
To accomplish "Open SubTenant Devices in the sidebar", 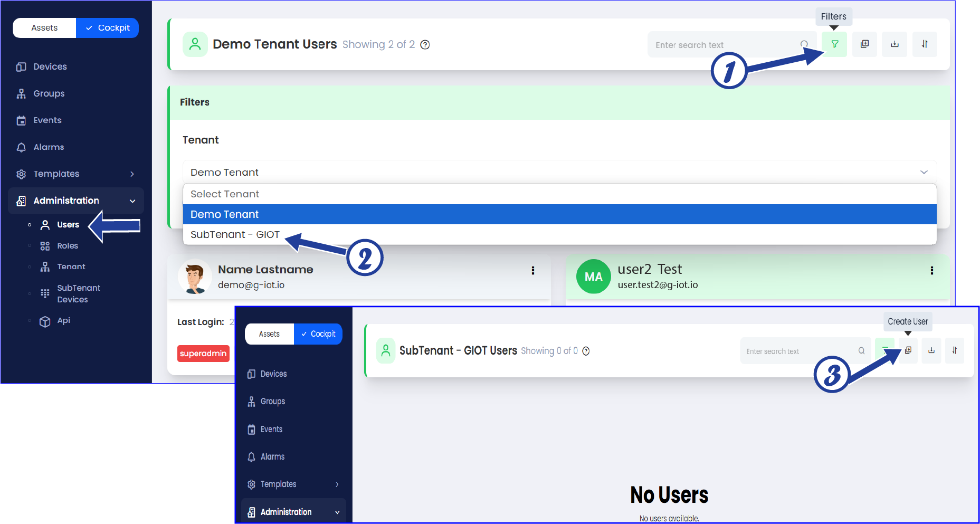I will click(x=78, y=293).
